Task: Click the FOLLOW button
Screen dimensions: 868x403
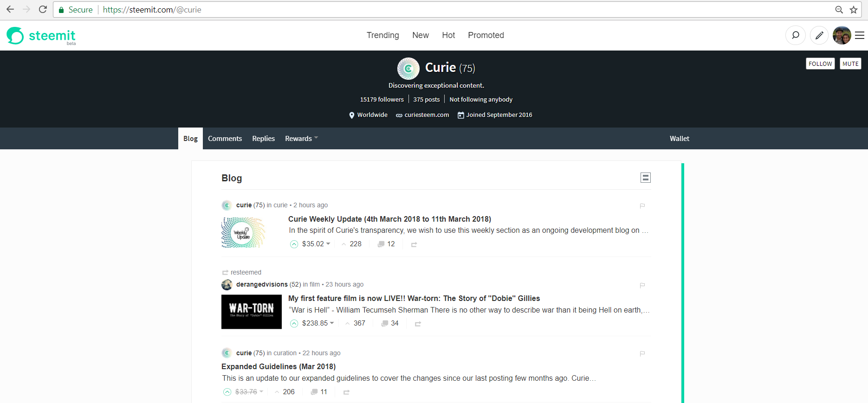Action: coord(820,64)
